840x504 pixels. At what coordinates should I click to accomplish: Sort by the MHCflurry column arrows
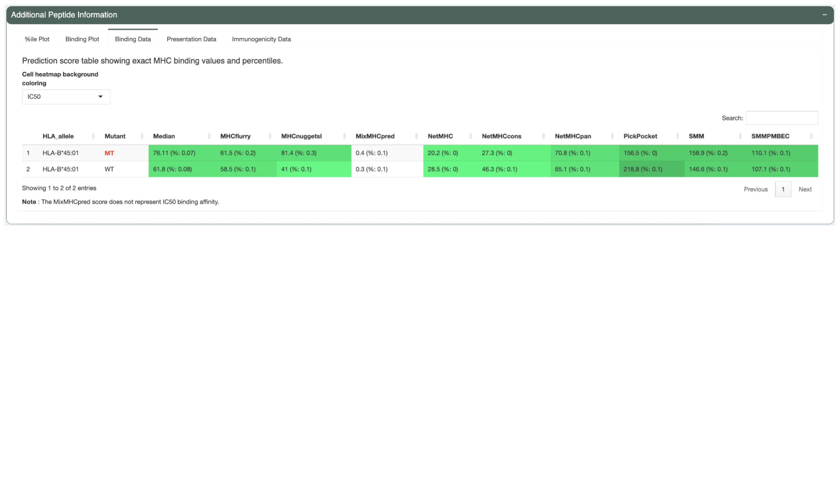pos(270,136)
